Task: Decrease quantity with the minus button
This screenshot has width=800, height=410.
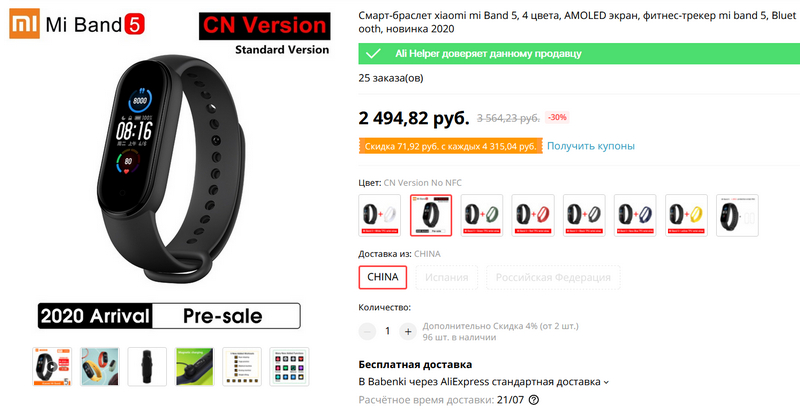Action: pyautogui.click(x=367, y=331)
